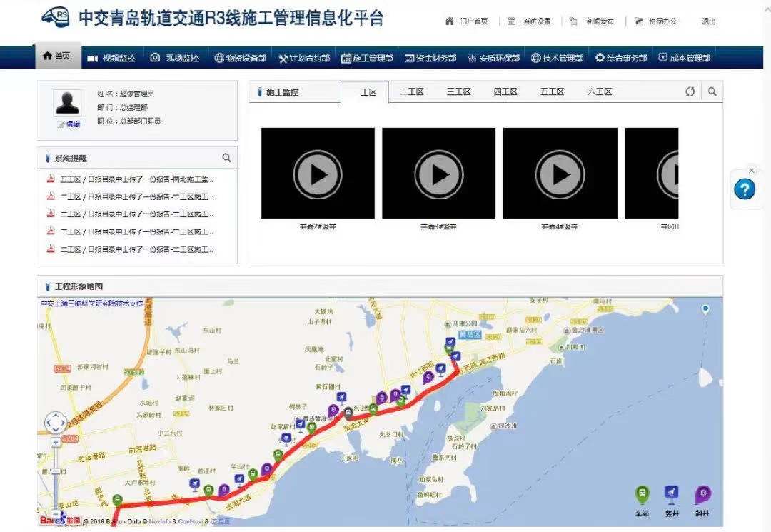Screen dimensions: 771x532
Task: Open the 新闻发布 news icon
Action: click(573, 21)
